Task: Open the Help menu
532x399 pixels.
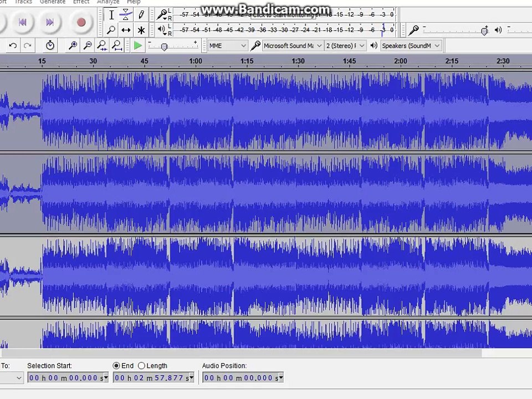Action: pyautogui.click(x=134, y=2)
